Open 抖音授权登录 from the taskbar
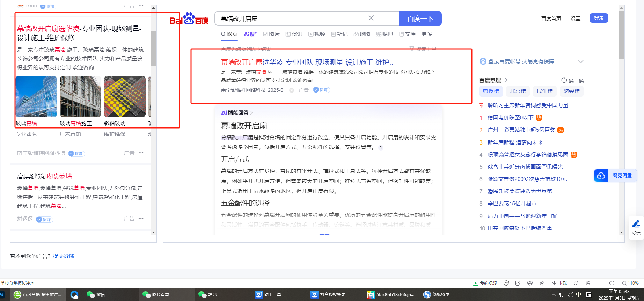The width and height of the screenshot is (644, 301). click(328, 294)
